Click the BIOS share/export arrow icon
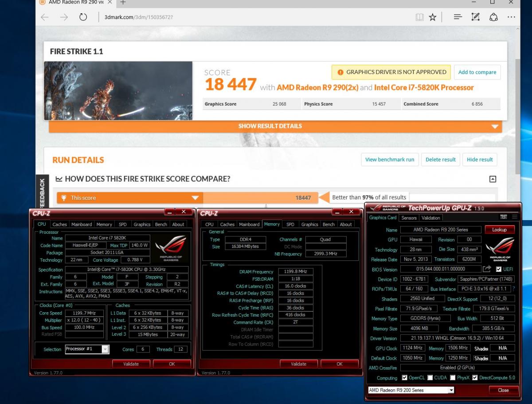The width and height of the screenshot is (532, 404). pyautogui.click(x=487, y=269)
